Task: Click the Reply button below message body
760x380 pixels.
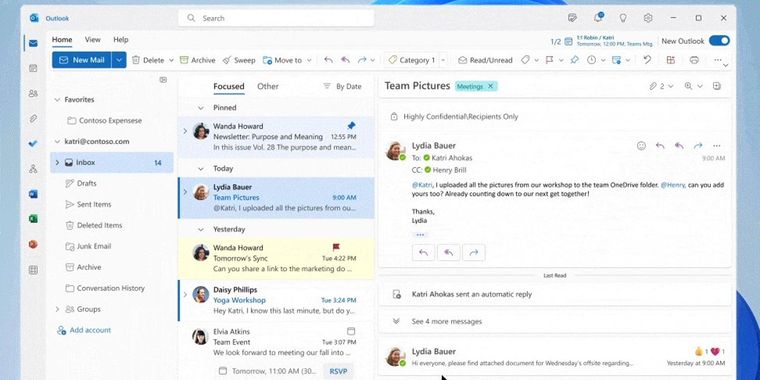Action: 423,253
